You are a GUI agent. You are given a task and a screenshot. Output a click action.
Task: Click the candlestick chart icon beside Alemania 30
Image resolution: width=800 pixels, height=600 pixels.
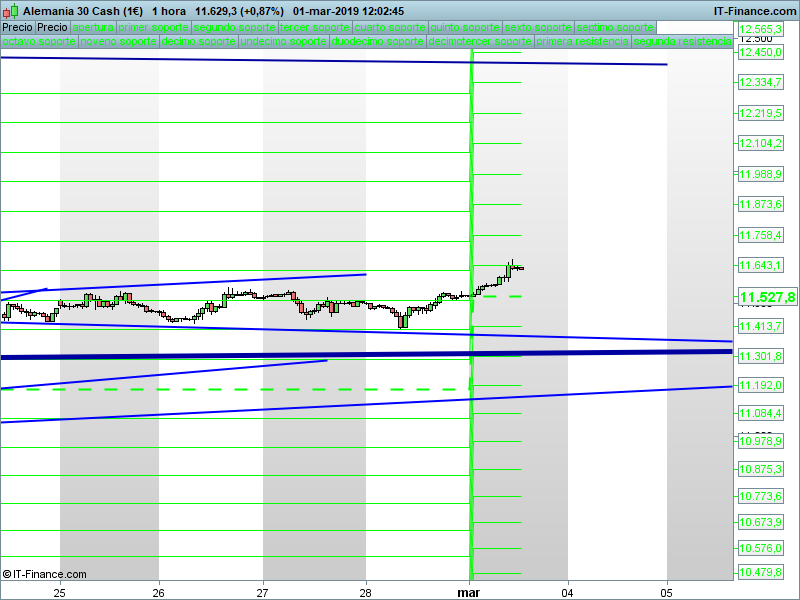(x=11, y=10)
